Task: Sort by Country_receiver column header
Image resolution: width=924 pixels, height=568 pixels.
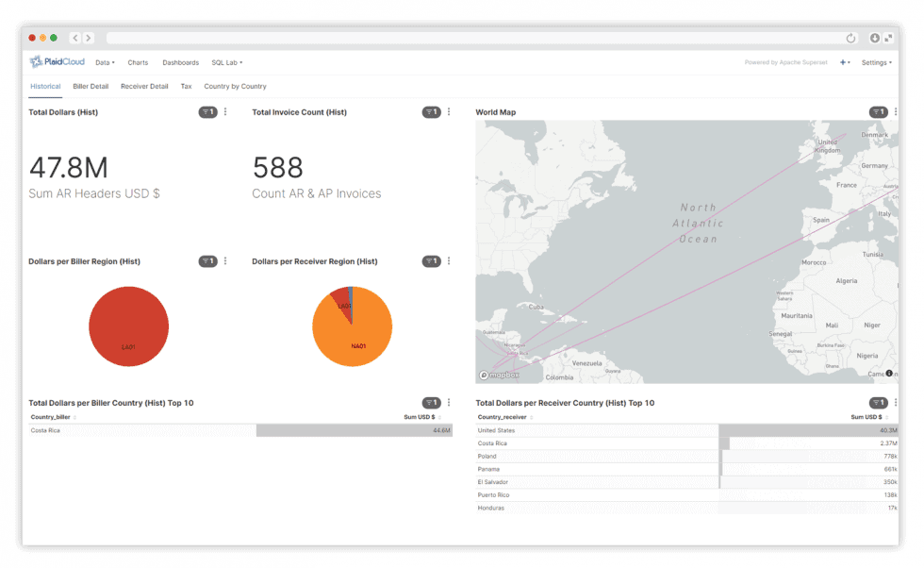Action: coord(505,417)
